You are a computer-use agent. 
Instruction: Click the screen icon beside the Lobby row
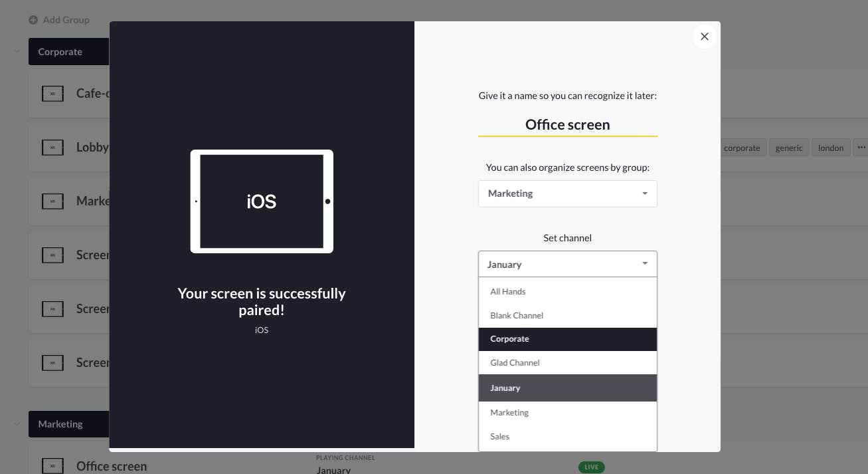[x=52, y=147]
